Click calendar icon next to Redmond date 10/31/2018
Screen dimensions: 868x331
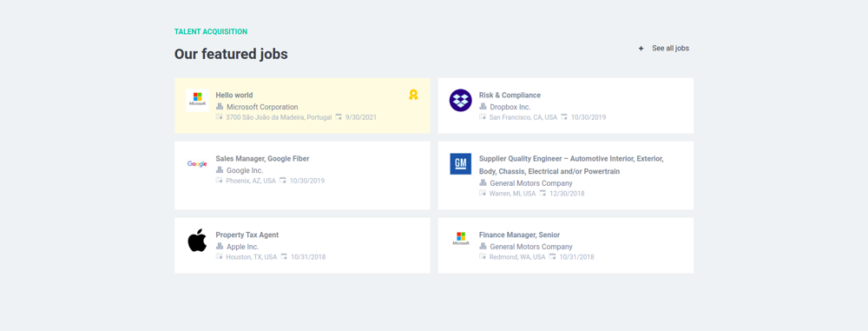point(552,256)
